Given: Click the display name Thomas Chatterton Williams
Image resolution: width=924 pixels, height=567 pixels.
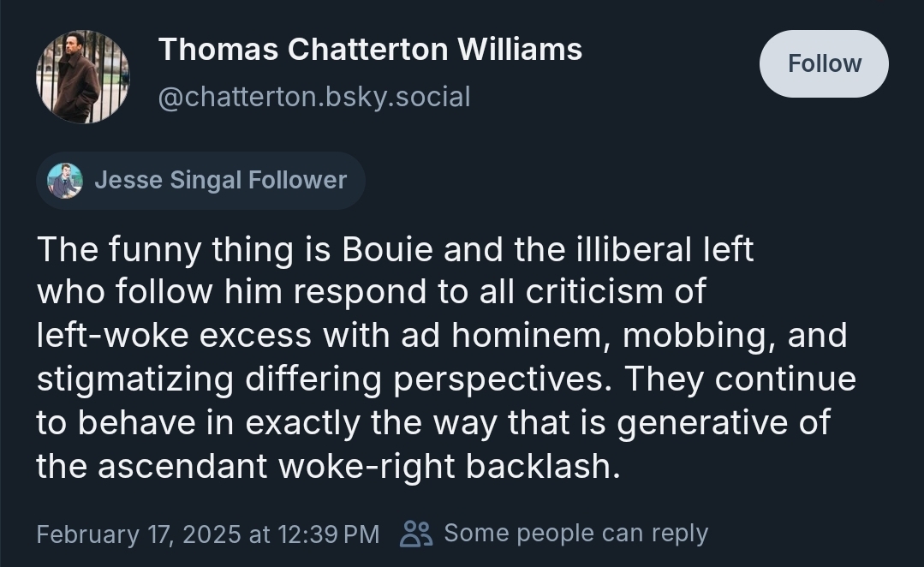Looking at the screenshot, I should click(370, 50).
